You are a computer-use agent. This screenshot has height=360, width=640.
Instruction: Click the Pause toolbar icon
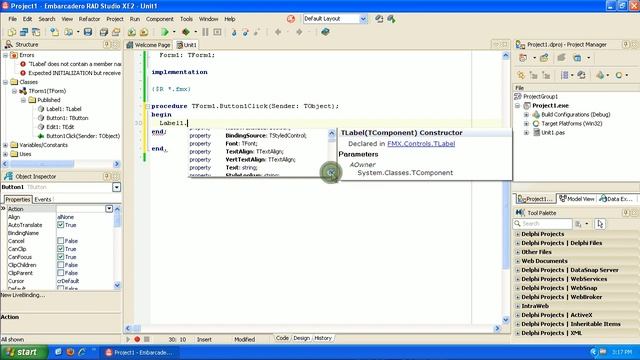[x=205, y=32]
